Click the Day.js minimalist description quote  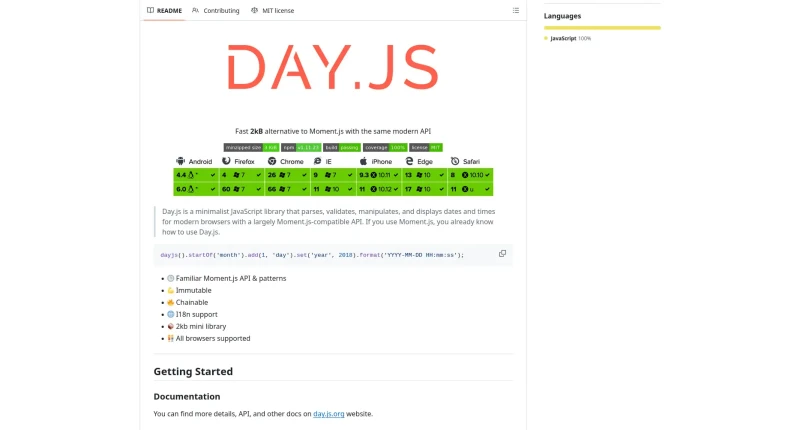point(329,221)
